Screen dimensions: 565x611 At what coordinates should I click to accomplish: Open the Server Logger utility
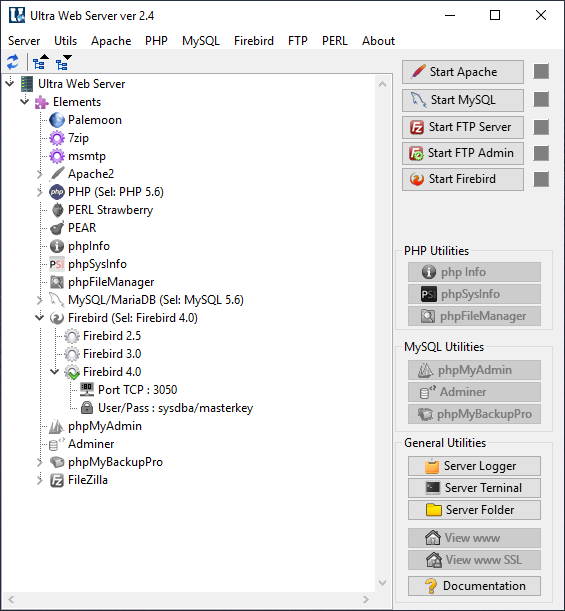pyautogui.click(x=474, y=466)
